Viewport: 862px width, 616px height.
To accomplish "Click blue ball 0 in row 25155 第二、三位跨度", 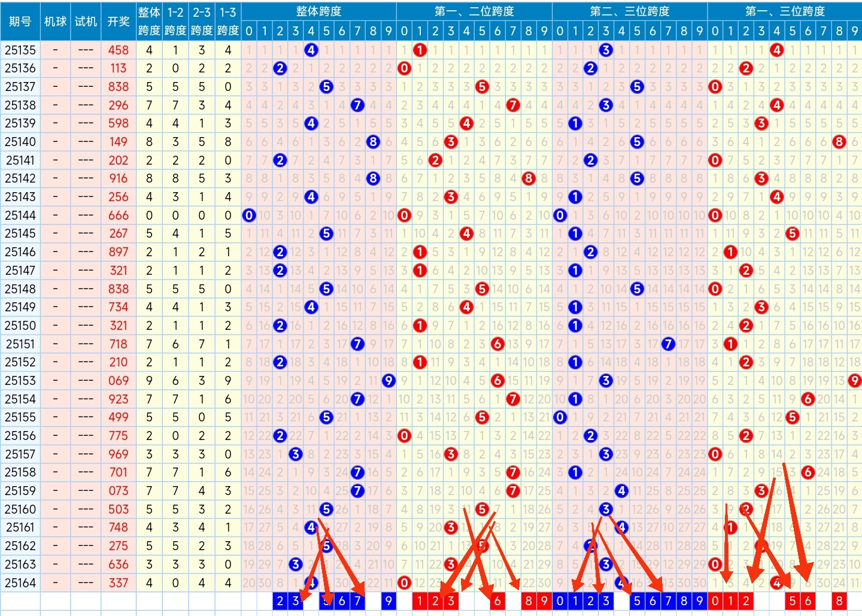I will [x=560, y=417].
